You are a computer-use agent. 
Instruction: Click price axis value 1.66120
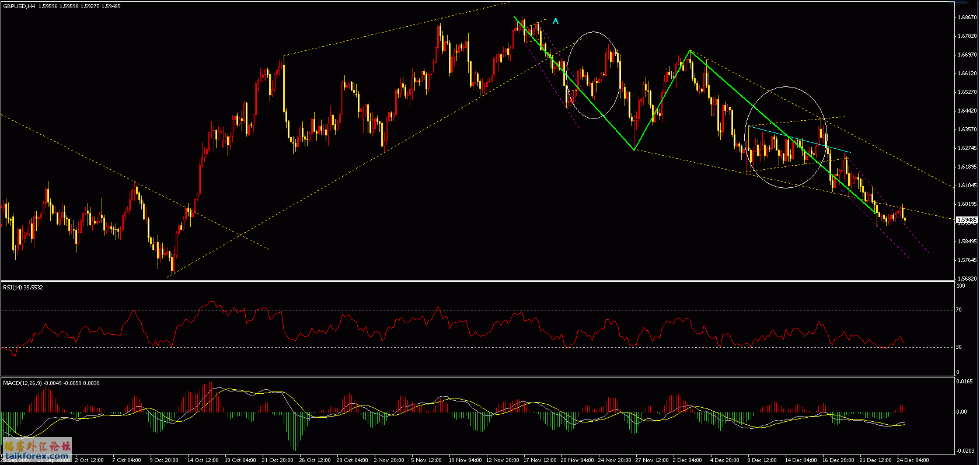click(967, 74)
